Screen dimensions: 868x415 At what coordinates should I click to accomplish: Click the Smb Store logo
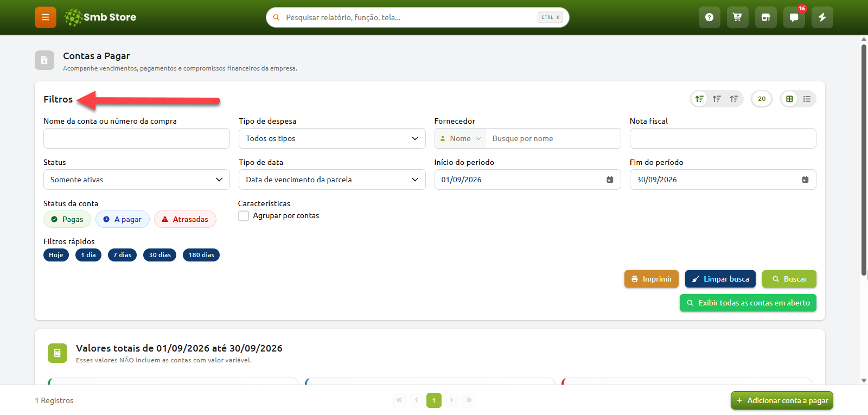(x=100, y=17)
